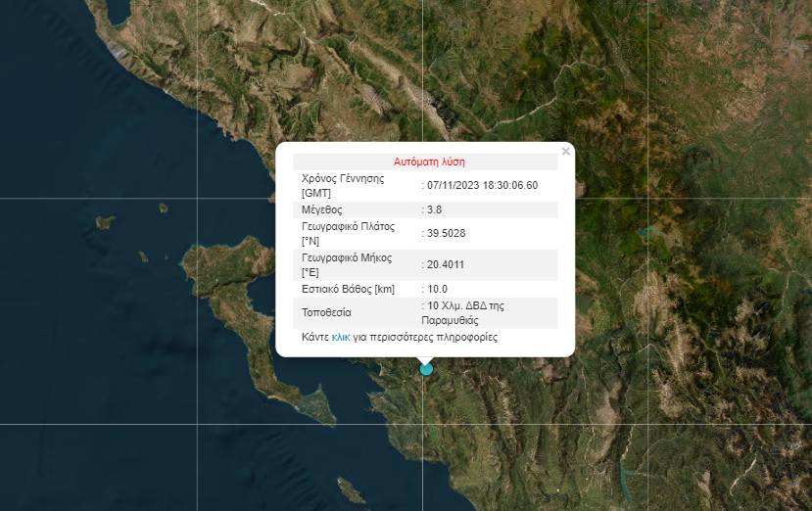Image resolution: width=812 pixels, height=511 pixels.
Task: Click the 'Γεωγραφικό Πλάτος [°N]' label
Action: point(349,233)
